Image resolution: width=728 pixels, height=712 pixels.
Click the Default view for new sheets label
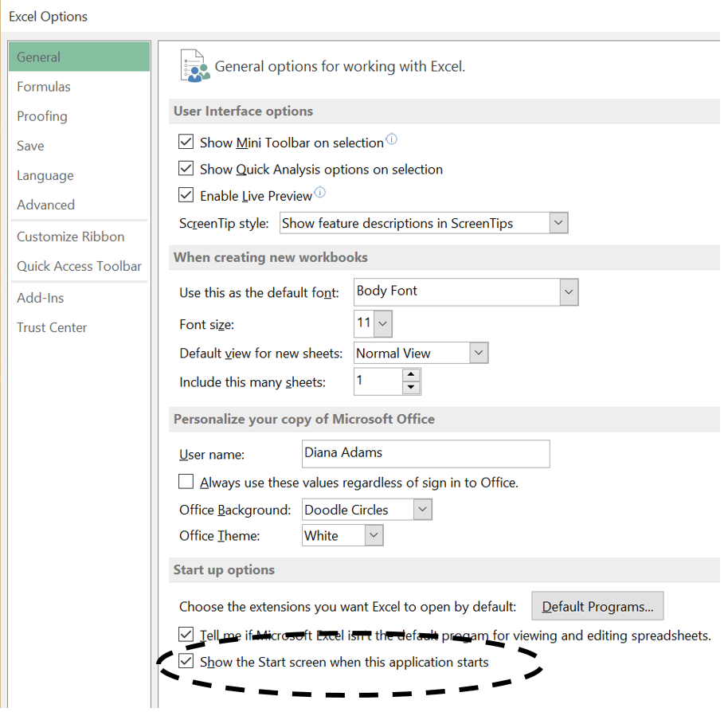(261, 354)
